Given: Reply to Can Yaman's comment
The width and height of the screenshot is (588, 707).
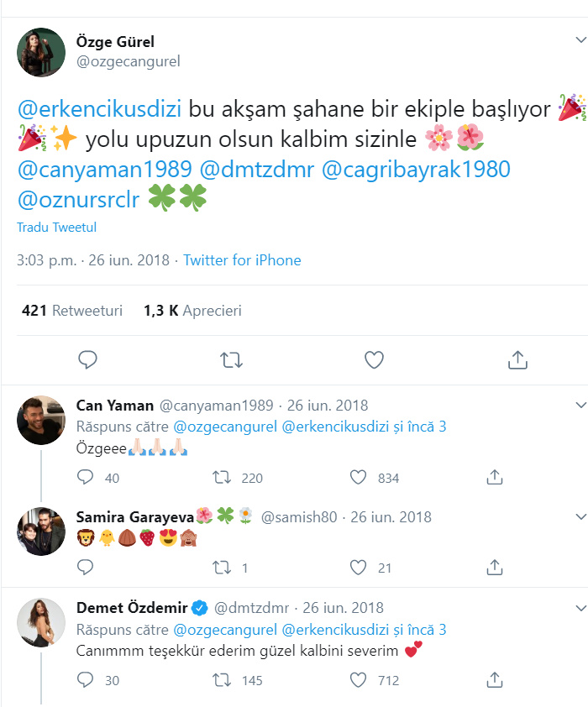Looking at the screenshot, I should [x=84, y=477].
